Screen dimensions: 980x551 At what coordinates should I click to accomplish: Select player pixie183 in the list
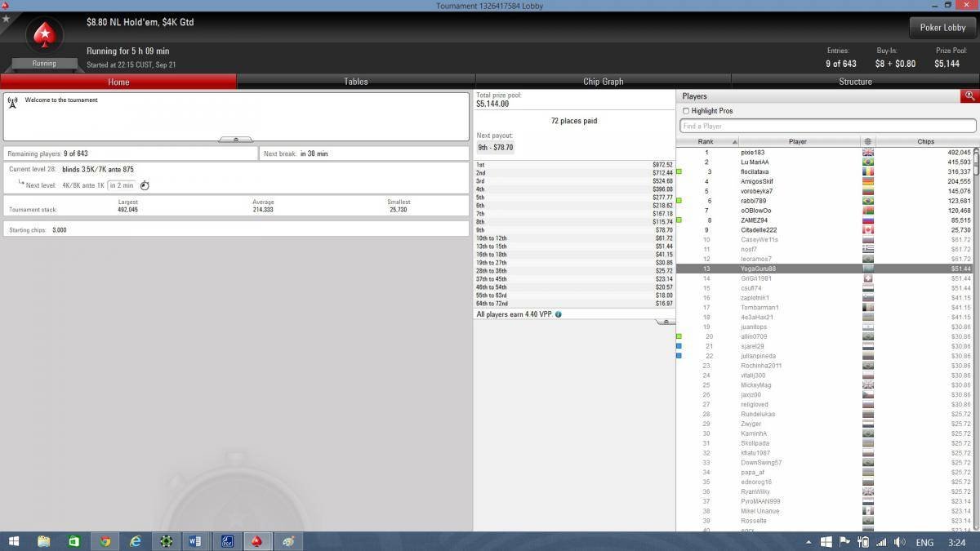752,153
